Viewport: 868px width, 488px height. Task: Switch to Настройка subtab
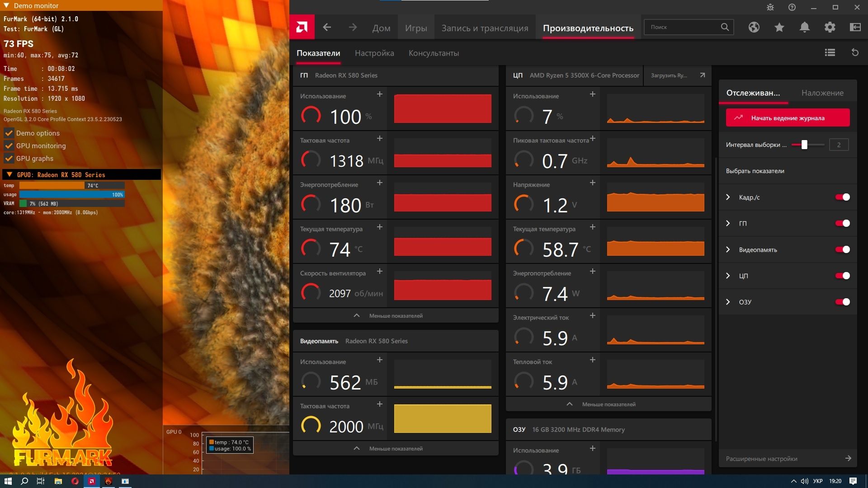(x=374, y=53)
